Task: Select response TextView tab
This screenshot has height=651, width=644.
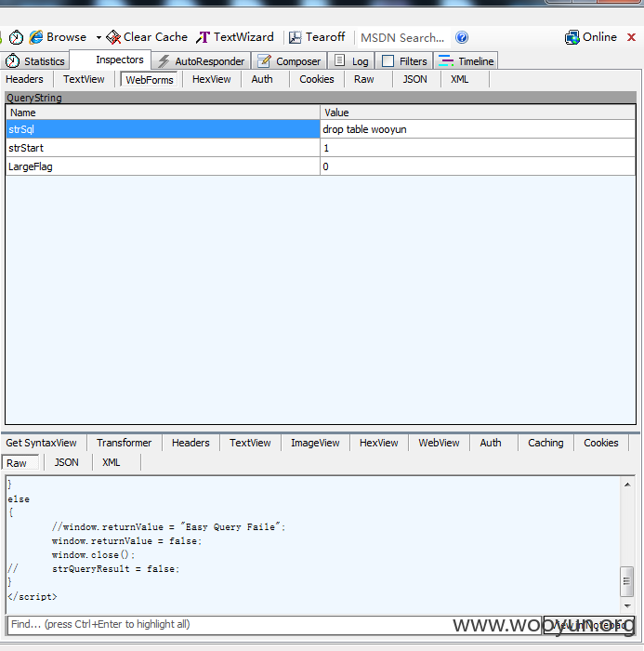Action: pyautogui.click(x=250, y=443)
